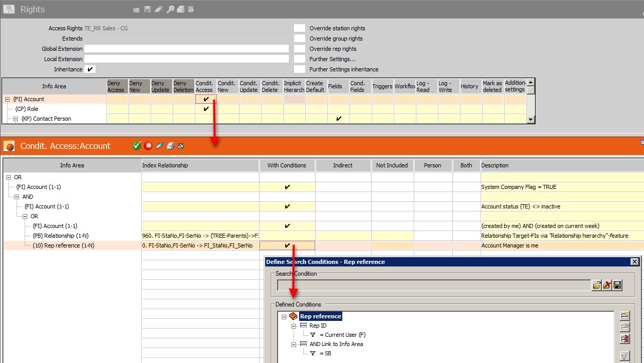Cancel conditional access with red X icon
Viewport: 644px width, 363px height.
148,146
